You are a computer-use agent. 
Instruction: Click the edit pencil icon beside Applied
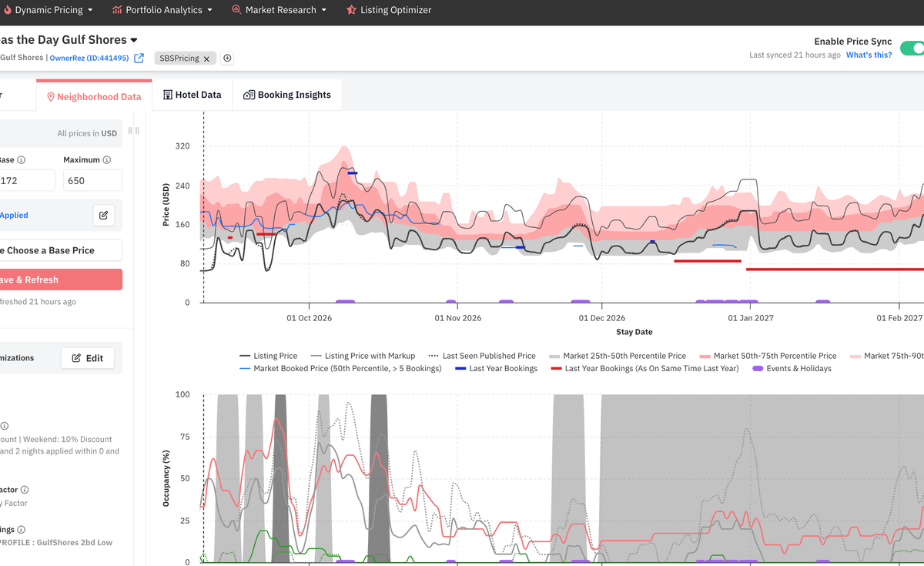[104, 216]
